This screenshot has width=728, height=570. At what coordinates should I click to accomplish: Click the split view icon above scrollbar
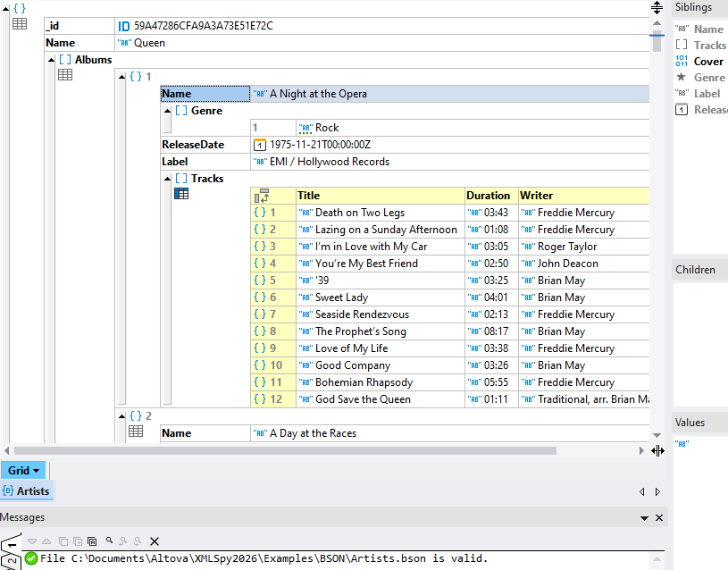tap(657, 7)
